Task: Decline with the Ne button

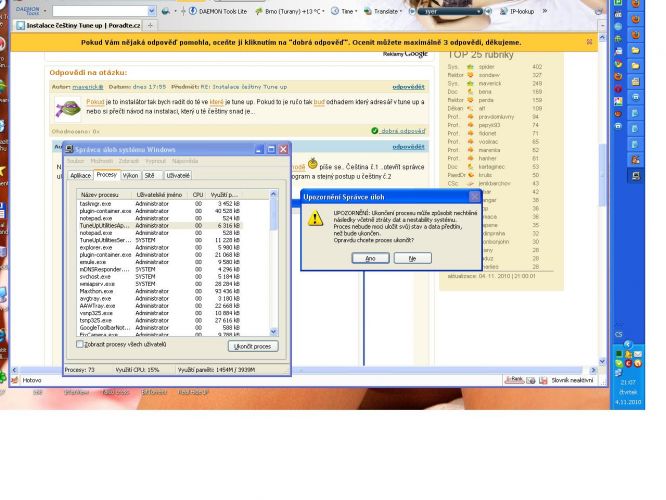Action: point(412,258)
